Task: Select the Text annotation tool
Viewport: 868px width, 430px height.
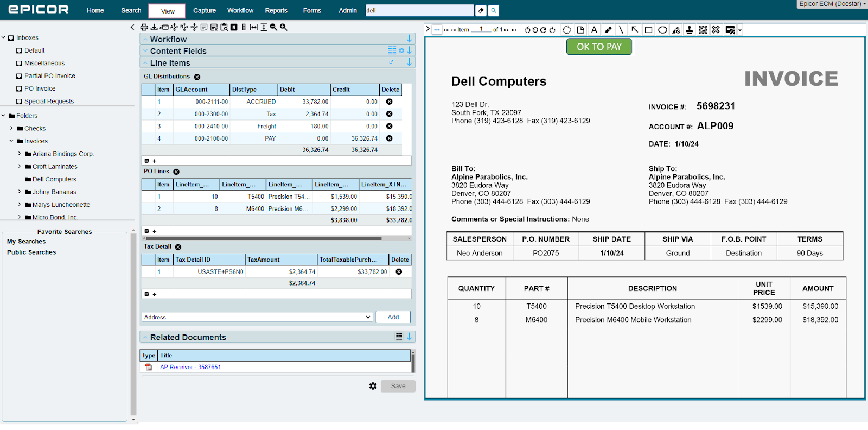Action: click(594, 30)
